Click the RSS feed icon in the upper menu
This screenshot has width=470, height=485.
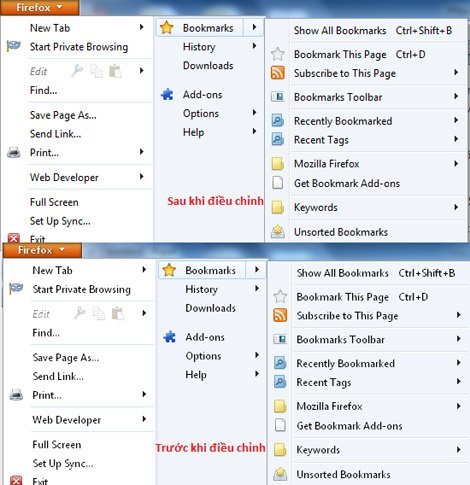[278, 73]
